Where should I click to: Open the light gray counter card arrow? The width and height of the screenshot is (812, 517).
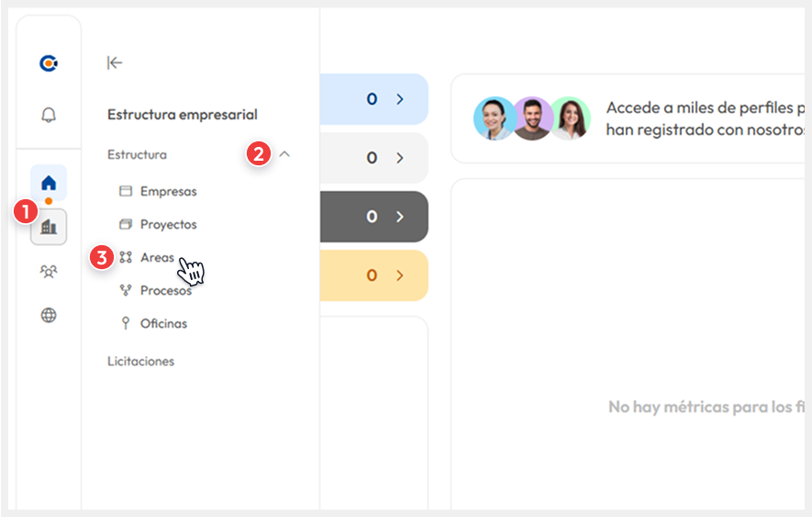[x=400, y=158]
